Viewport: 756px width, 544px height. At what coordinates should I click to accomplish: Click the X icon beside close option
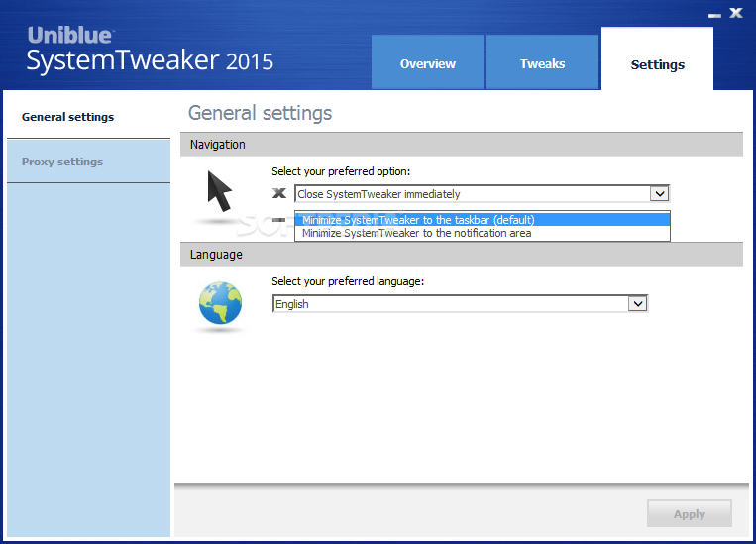tap(279, 193)
